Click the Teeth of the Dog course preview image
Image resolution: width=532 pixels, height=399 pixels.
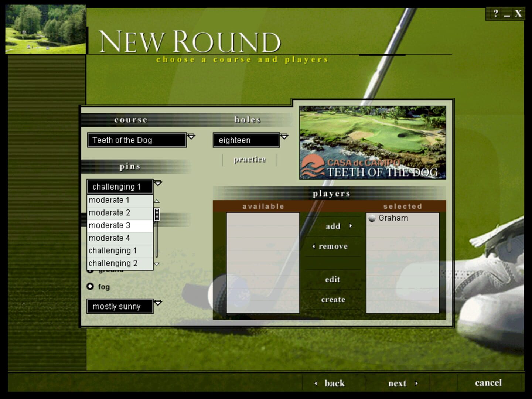[x=372, y=142]
